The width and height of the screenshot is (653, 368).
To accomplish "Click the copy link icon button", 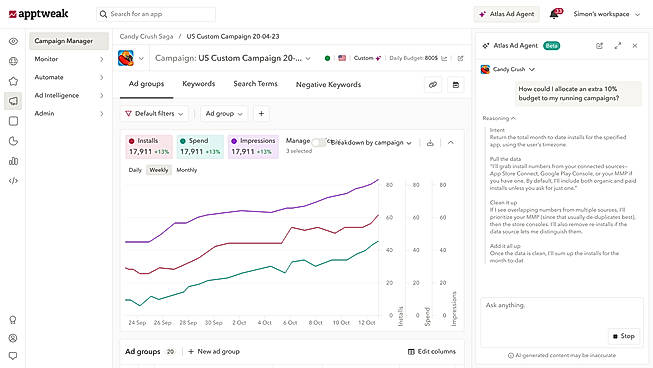I will tap(433, 85).
